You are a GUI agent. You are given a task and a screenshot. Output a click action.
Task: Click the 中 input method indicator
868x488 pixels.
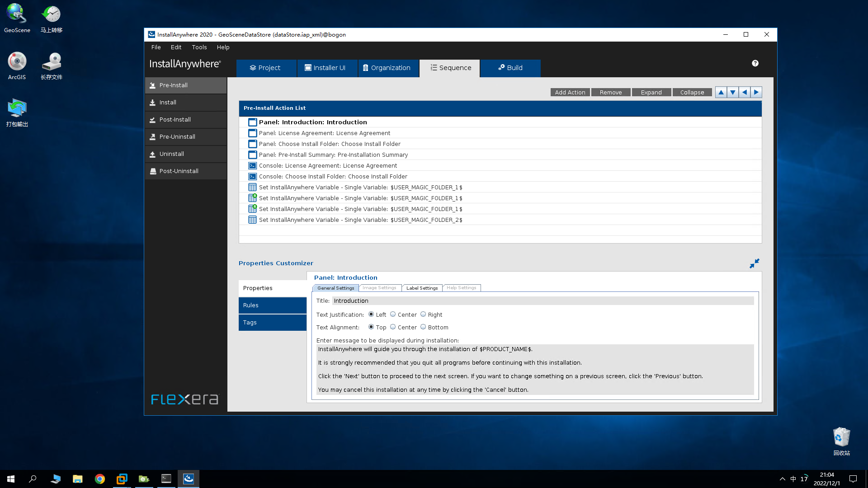pyautogui.click(x=793, y=479)
